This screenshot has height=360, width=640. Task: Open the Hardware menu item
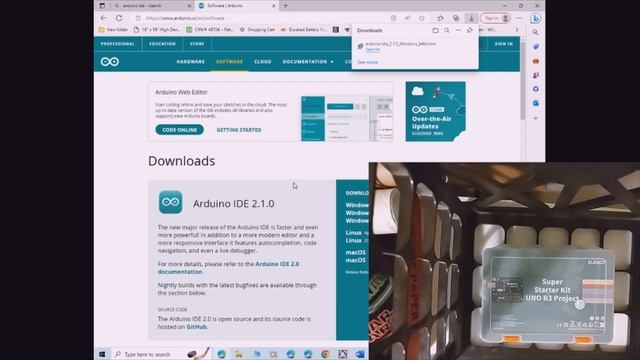click(x=191, y=62)
